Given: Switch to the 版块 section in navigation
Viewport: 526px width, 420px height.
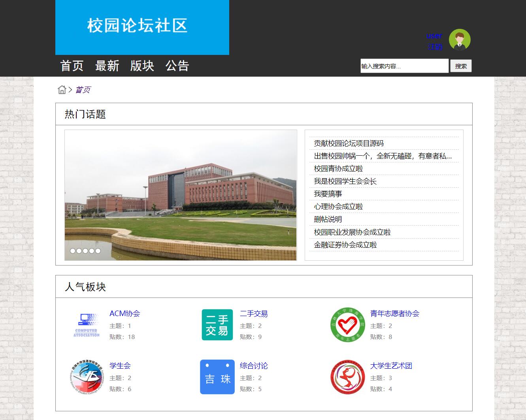Looking at the screenshot, I should pyautogui.click(x=142, y=66).
